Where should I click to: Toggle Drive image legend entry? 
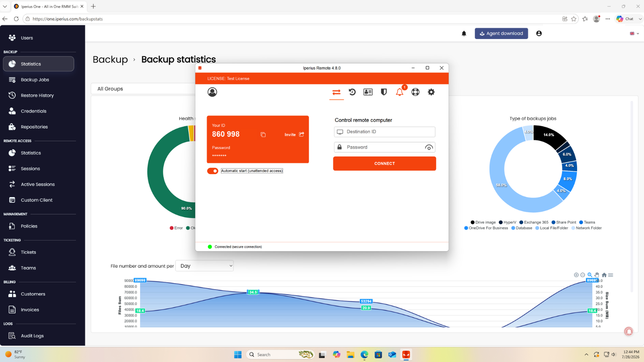click(x=483, y=222)
